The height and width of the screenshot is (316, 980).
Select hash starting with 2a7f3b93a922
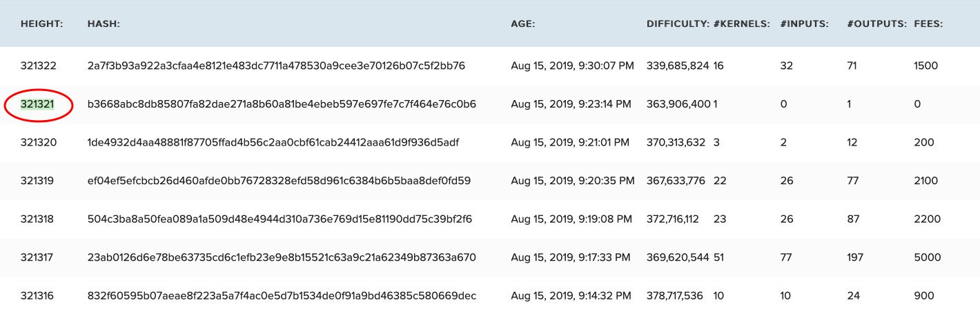(x=276, y=66)
